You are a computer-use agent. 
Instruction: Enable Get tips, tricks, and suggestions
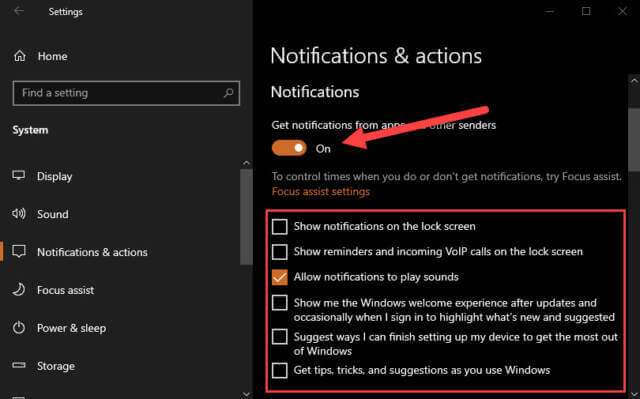pos(280,370)
